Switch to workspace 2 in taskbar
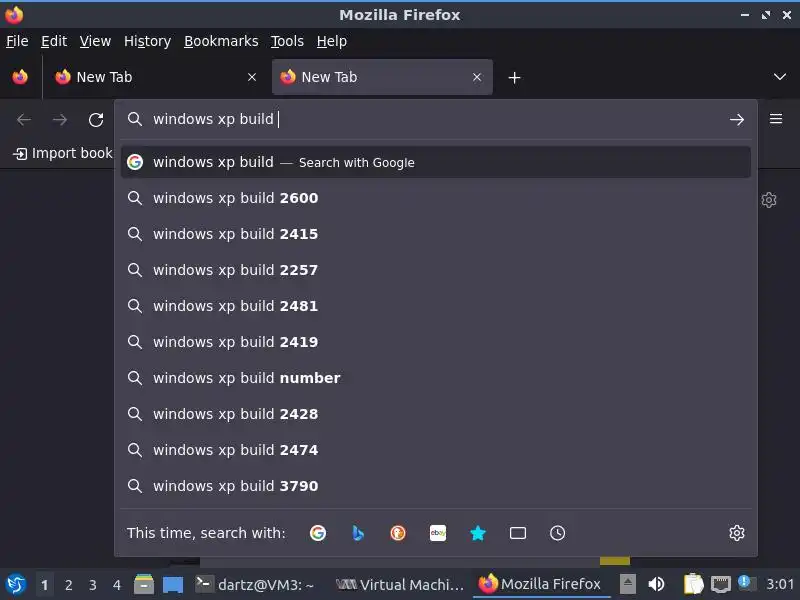The height and width of the screenshot is (600, 800). click(x=68, y=585)
